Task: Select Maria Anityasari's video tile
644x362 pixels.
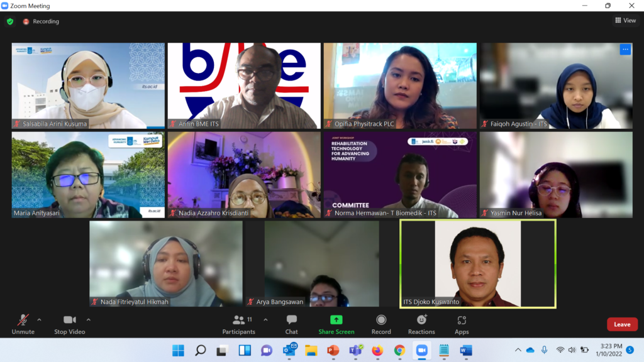Action: pos(88,175)
